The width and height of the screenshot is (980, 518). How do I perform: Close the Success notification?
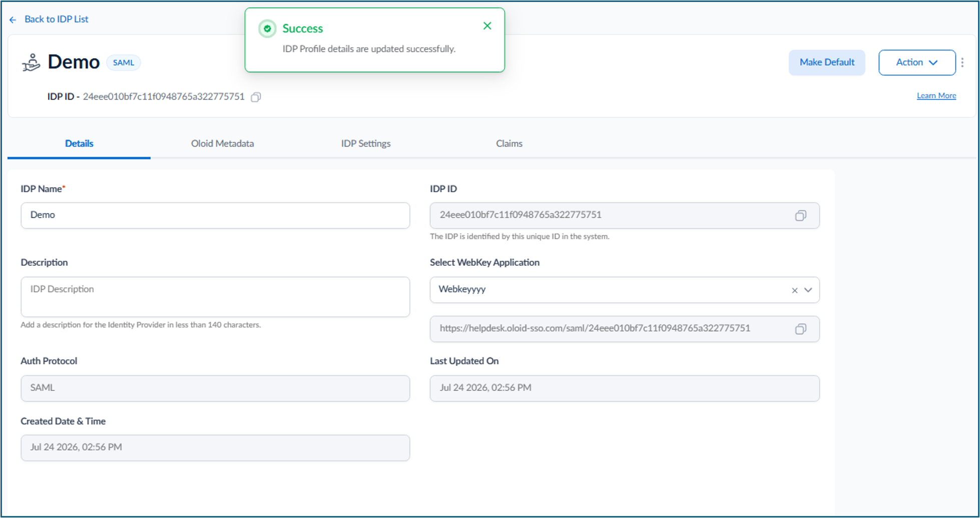point(487,26)
